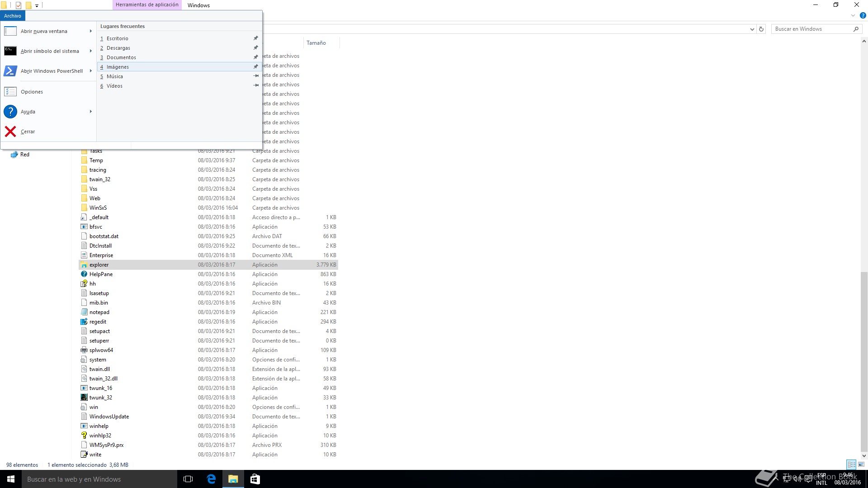868x488 pixels.
Task: Select the bootstat.dat file row
Action: (208, 236)
